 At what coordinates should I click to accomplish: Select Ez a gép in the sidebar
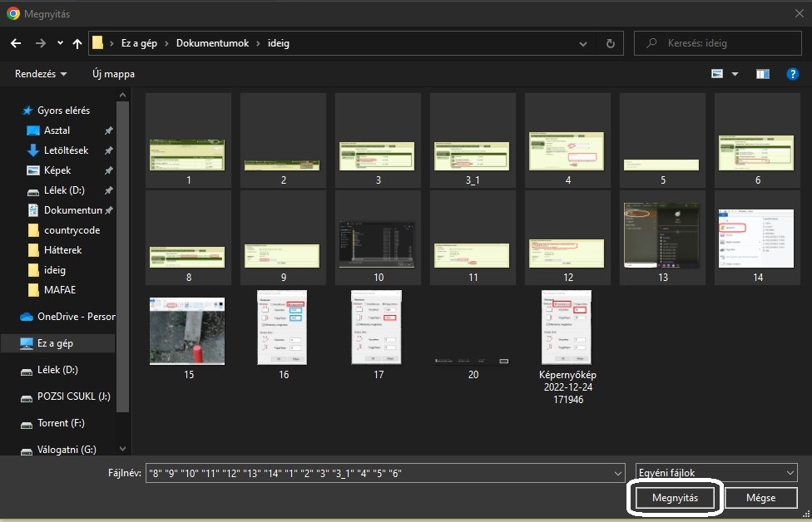click(55, 343)
